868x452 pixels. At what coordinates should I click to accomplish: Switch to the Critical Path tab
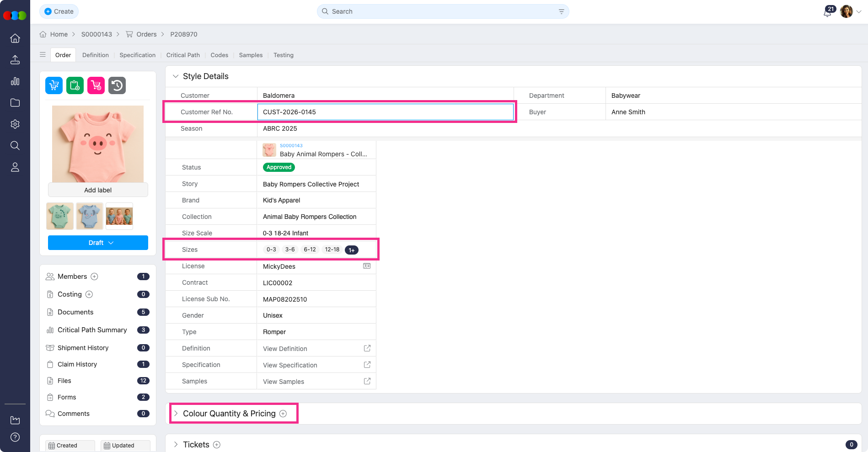tap(183, 55)
